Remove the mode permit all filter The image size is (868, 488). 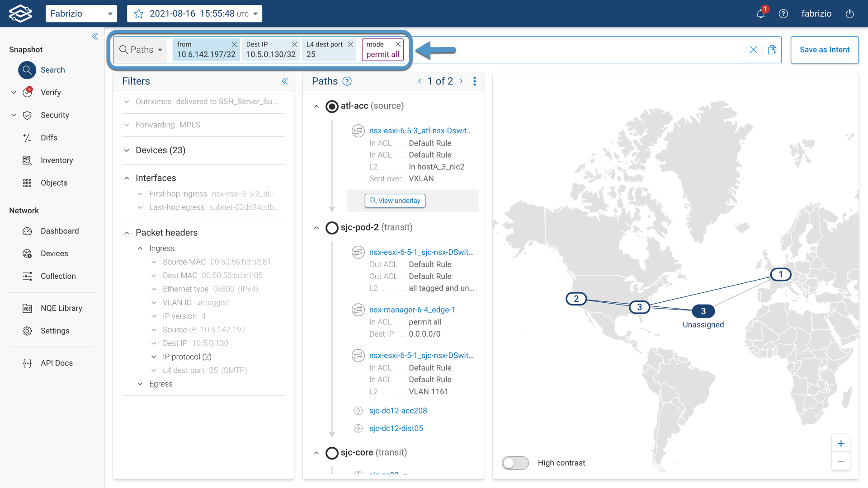[398, 44]
